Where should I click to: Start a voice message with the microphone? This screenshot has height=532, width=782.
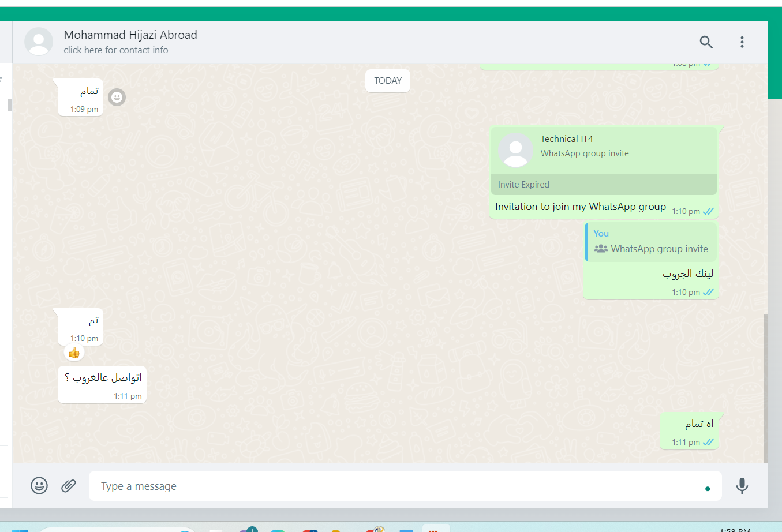742,486
